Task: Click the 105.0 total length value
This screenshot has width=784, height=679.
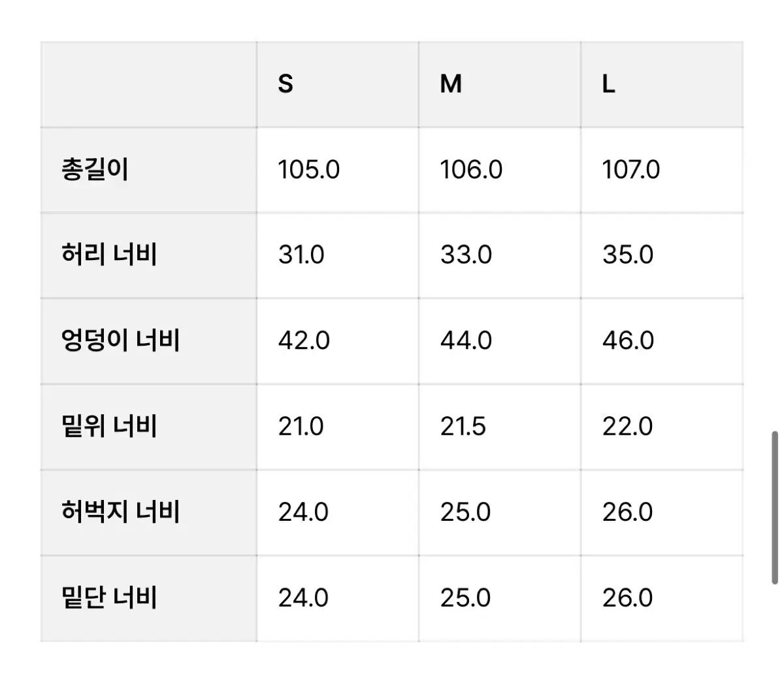Action: click(308, 170)
